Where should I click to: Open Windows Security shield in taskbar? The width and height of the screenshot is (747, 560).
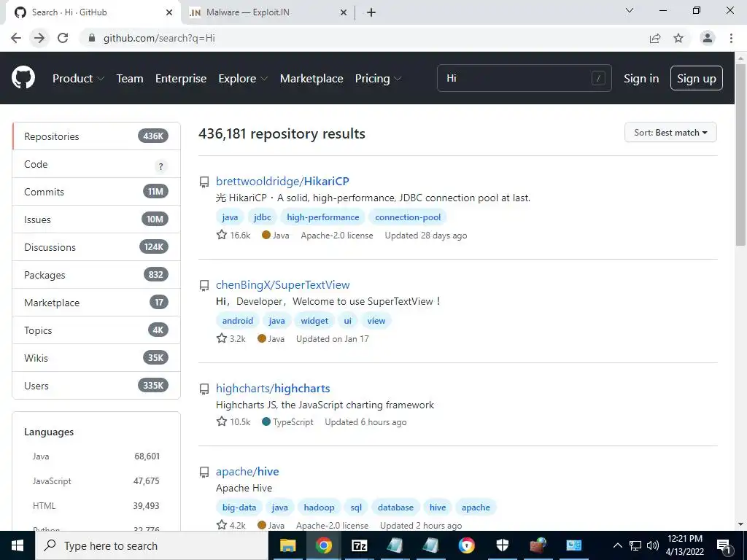(502, 545)
